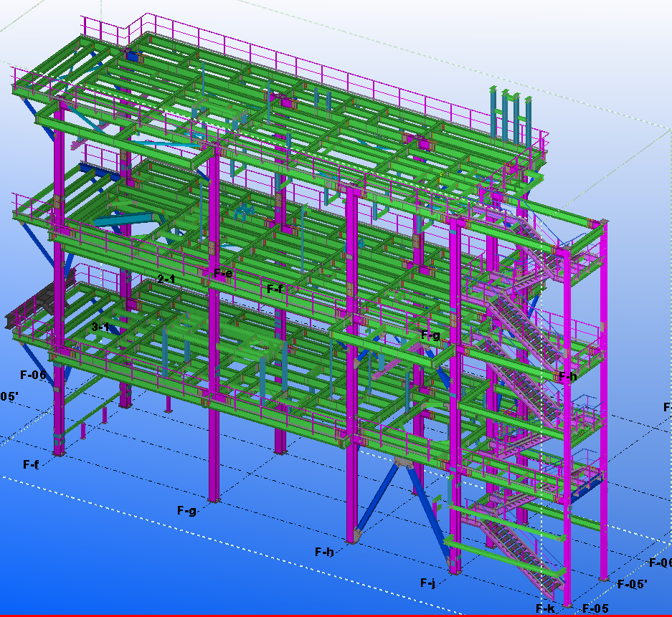
Task: Select the corner column base at F-05
Action: 567,601
